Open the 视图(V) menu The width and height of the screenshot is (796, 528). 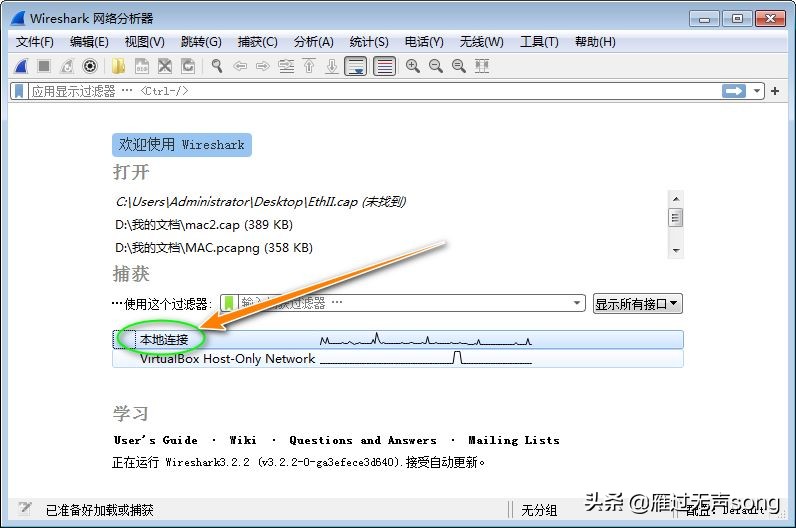(145, 42)
